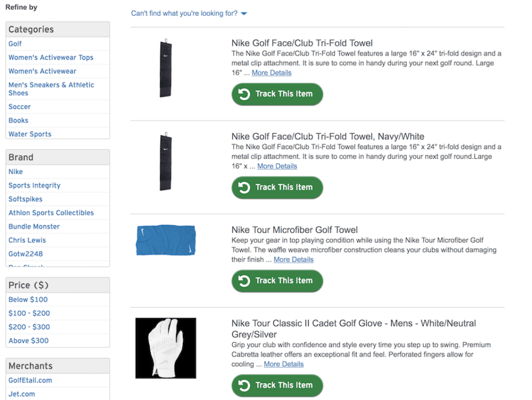Image resolution: width=532 pixels, height=400 pixels.
Task: Filter price Below $100
Action: [x=28, y=300]
